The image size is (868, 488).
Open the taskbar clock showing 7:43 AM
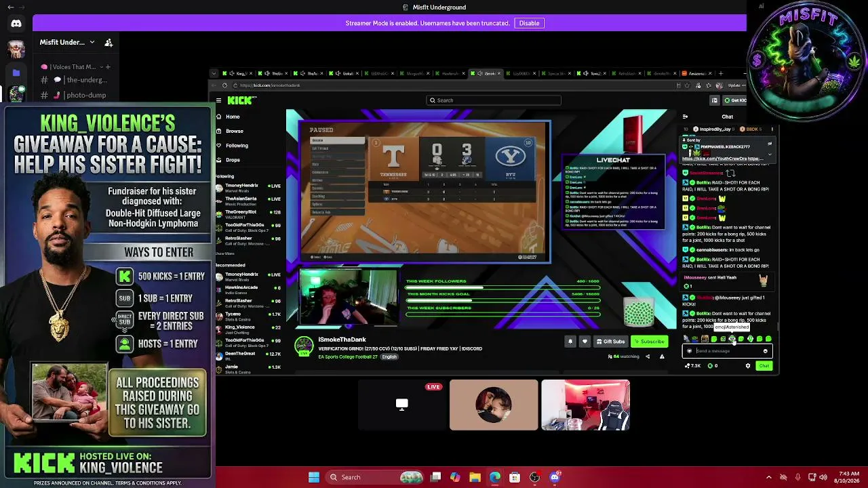pyautogui.click(x=848, y=477)
